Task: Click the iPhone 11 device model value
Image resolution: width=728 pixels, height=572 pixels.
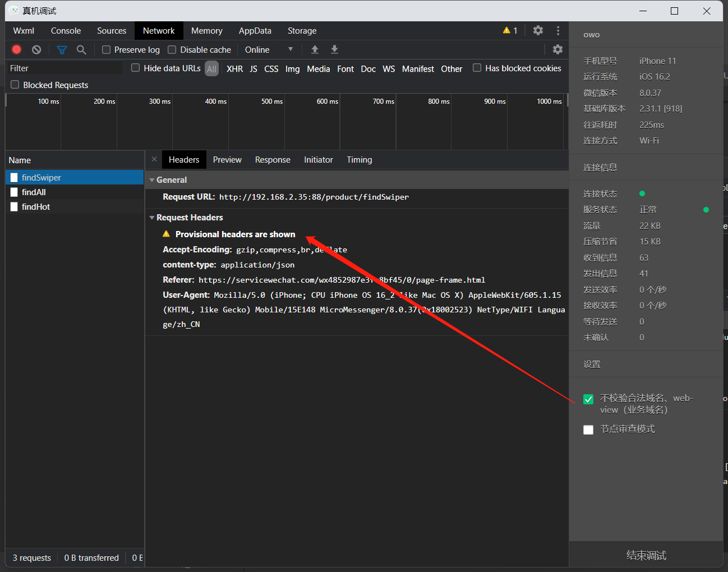Action: (658, 61)
